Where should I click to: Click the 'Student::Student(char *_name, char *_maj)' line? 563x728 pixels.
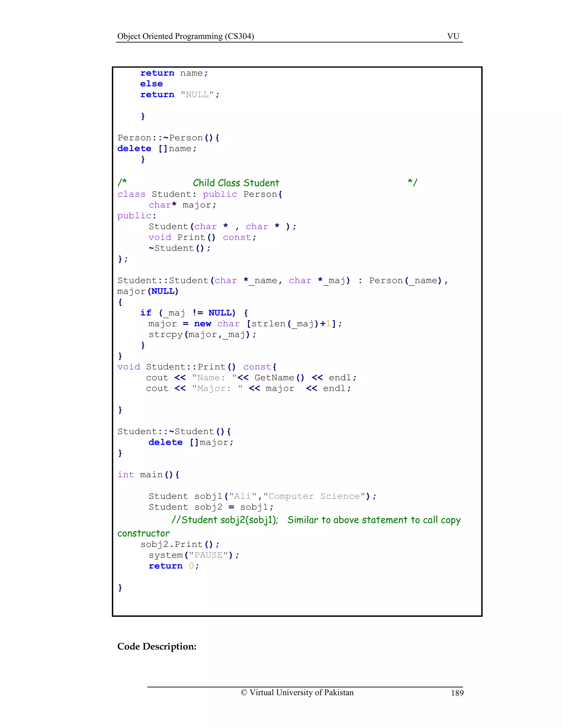[283, 281]
